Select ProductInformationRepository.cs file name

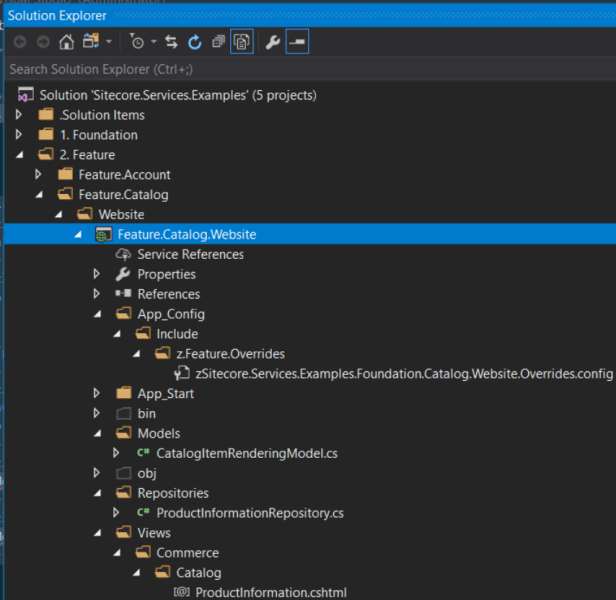click(250, 513)
